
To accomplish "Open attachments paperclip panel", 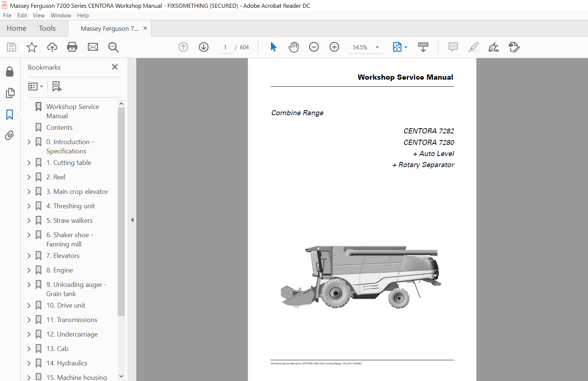I will 10,135.
